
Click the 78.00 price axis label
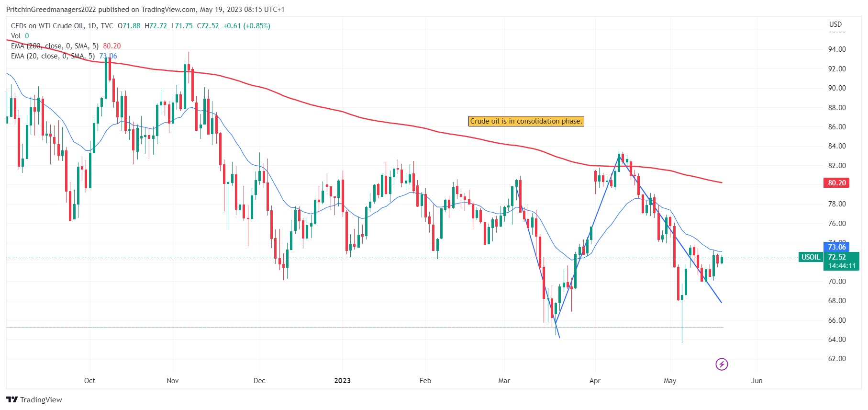coord(837,204)
